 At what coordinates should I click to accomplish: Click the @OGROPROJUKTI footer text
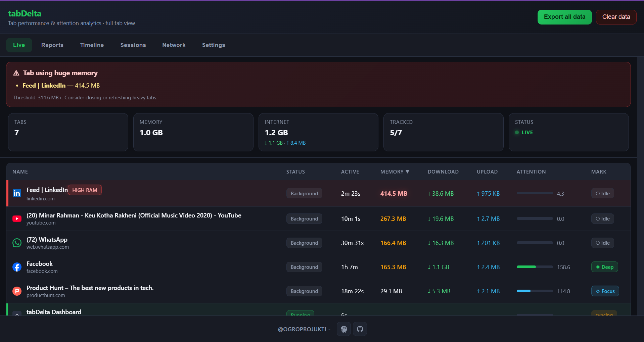pos(302,329)
